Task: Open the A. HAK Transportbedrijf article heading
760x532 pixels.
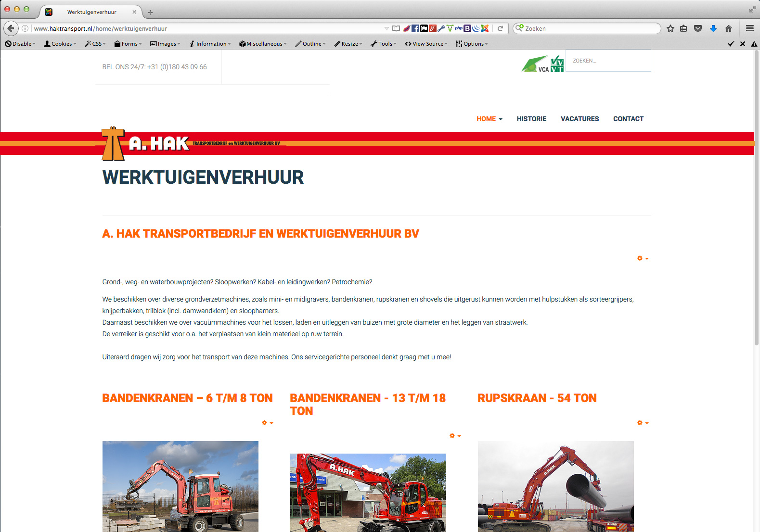Action: pyautogui.click(x=260, y=234)
